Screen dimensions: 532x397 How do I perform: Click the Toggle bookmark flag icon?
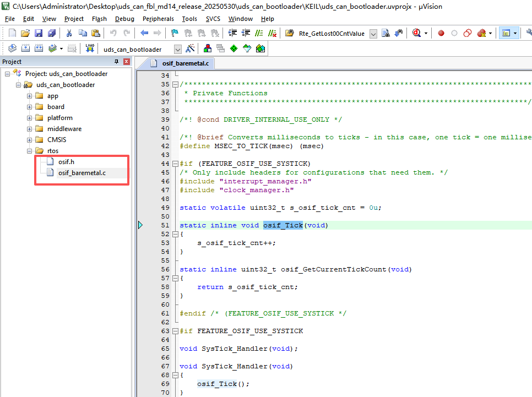tap(175, 33)
